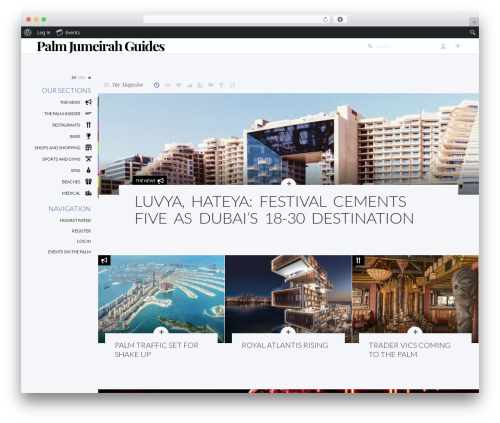Open the Register navigation link
The height and width of the screenshot is (423, 500).
(81, 231)
